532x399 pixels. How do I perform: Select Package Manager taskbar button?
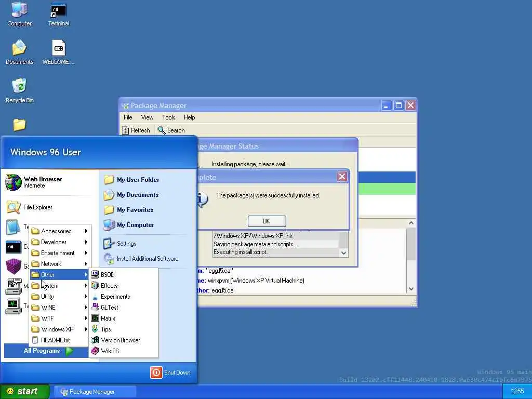(96, 392)
